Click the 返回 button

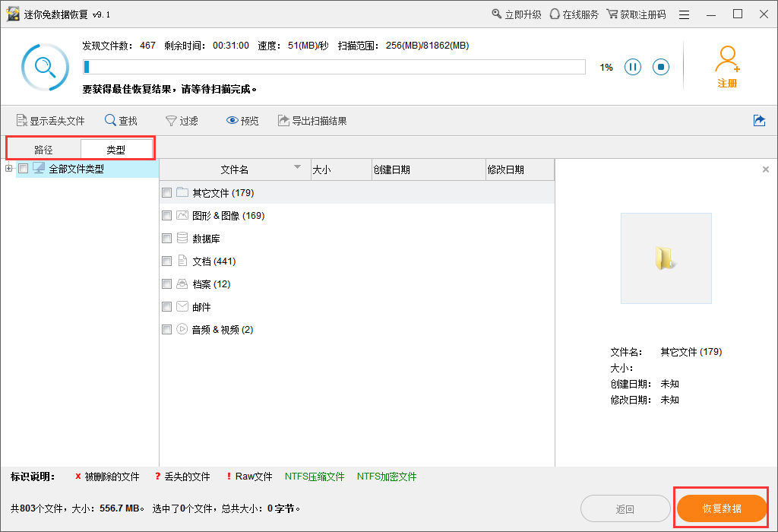pyautogui.click(x=625, y=508)
